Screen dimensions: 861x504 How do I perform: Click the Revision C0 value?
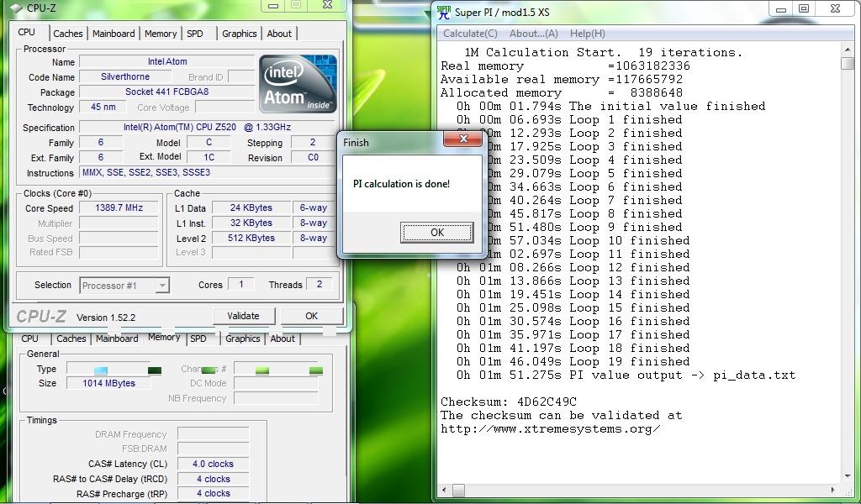coord(313,157)
